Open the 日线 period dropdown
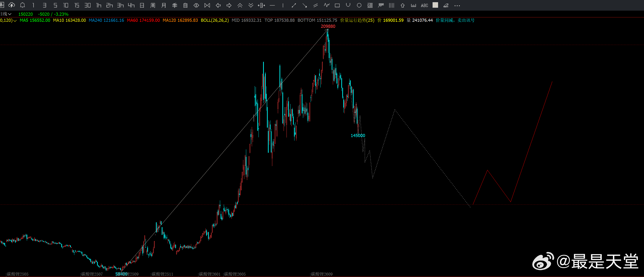The height and width of the screenshot is (277, 644). pos(6,14)
